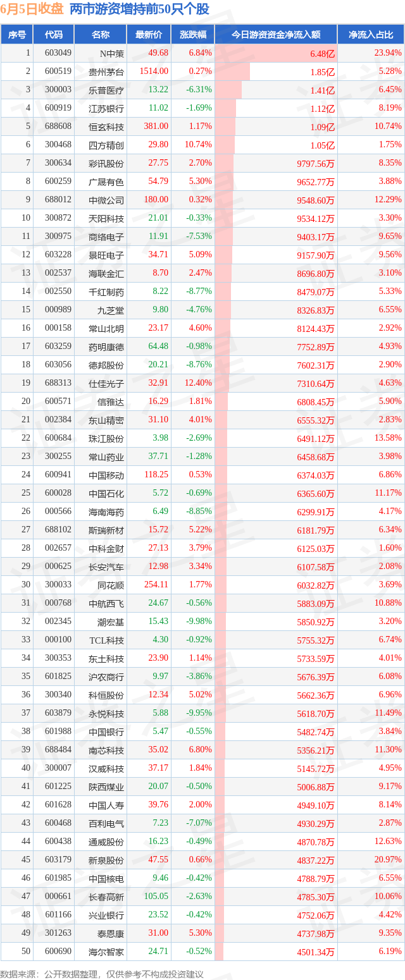
Task: Select stock name 中国银行
Action: pyautogui.click(x=106, y=732)
